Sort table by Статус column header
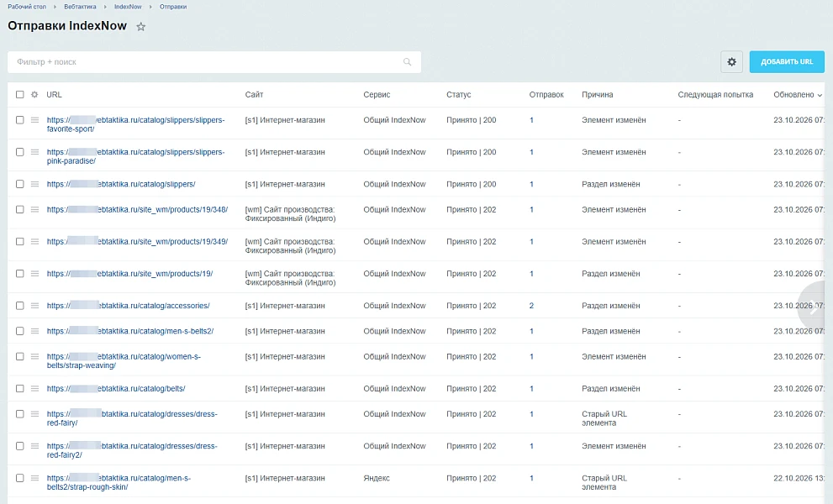Screen dimensions: 833x504 point(458,95)
